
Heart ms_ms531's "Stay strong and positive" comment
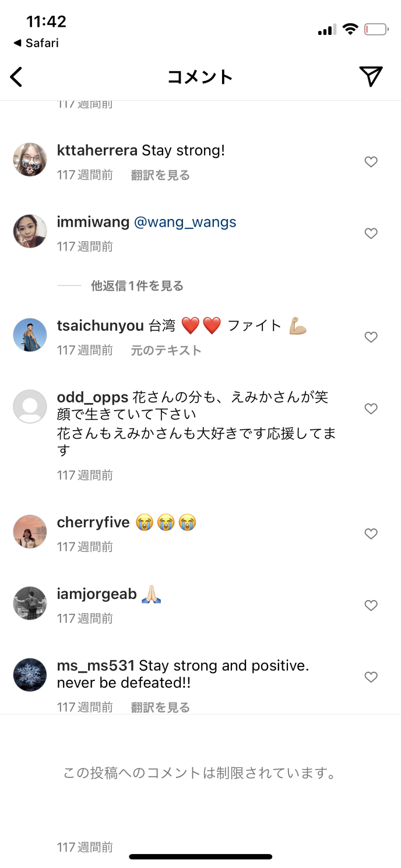[x=371, y=677]
